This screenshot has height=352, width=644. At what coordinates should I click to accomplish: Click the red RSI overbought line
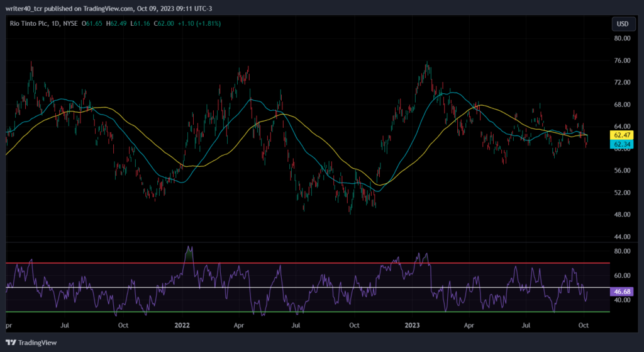coord(308,263)
